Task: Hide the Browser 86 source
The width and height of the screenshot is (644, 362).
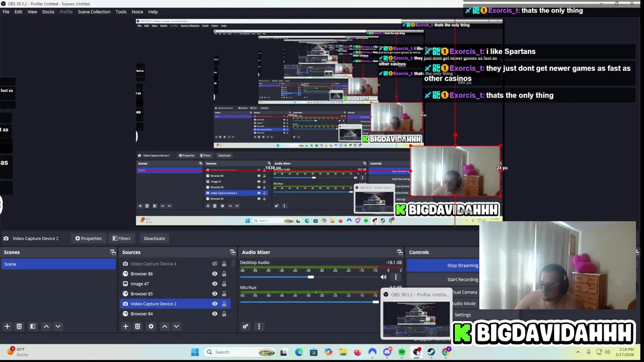Action: pos(215,274)
